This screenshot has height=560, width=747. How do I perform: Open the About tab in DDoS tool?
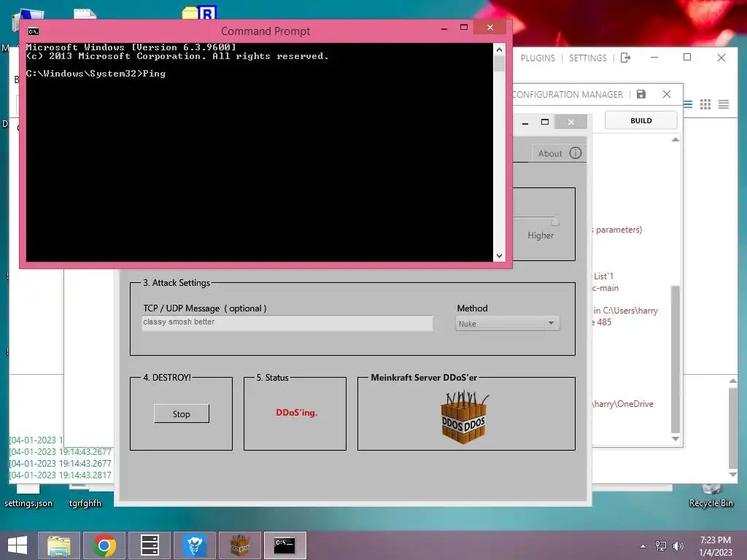point(559,153)
